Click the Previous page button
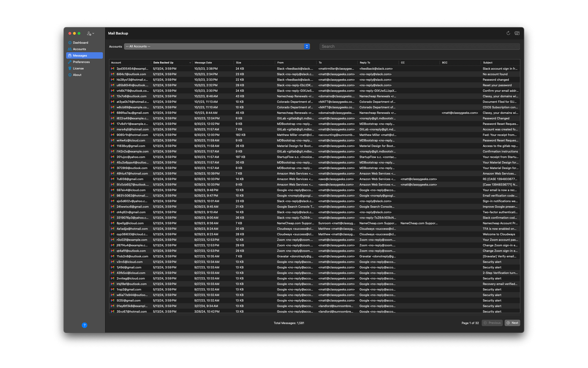 tap(492, 323)
